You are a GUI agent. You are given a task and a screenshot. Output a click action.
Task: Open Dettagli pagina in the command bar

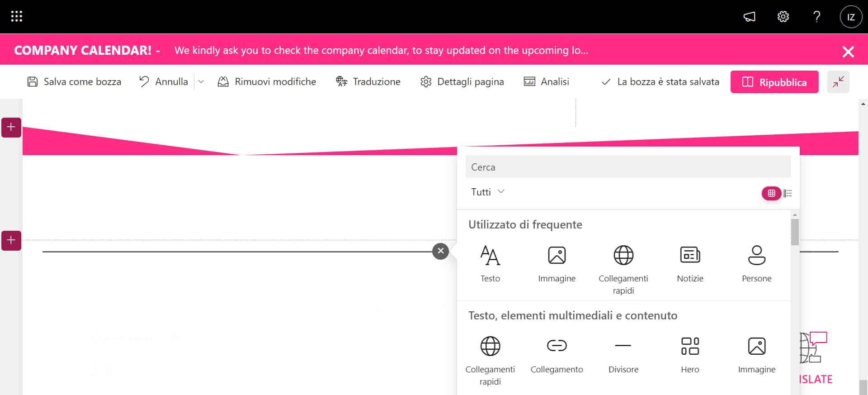pos(462,82)
